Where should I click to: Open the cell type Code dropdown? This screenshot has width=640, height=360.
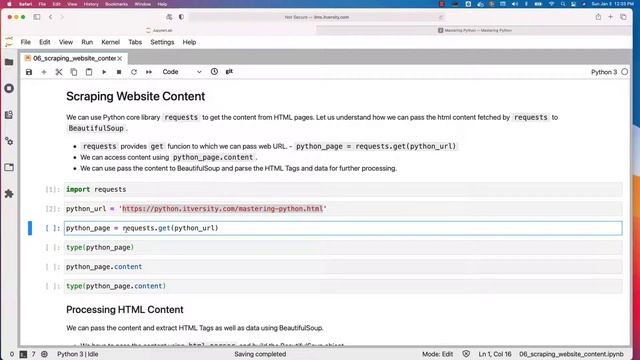coord(182,72)
